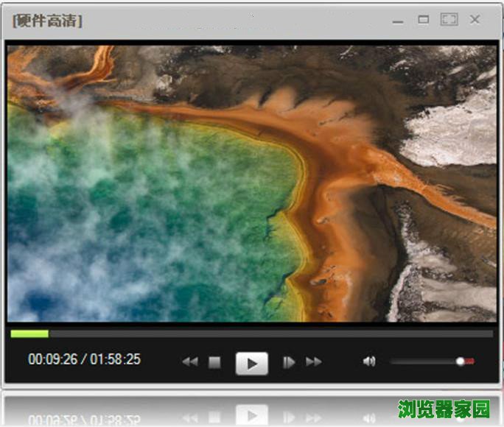Click the video picture area

tap(252, 184)
